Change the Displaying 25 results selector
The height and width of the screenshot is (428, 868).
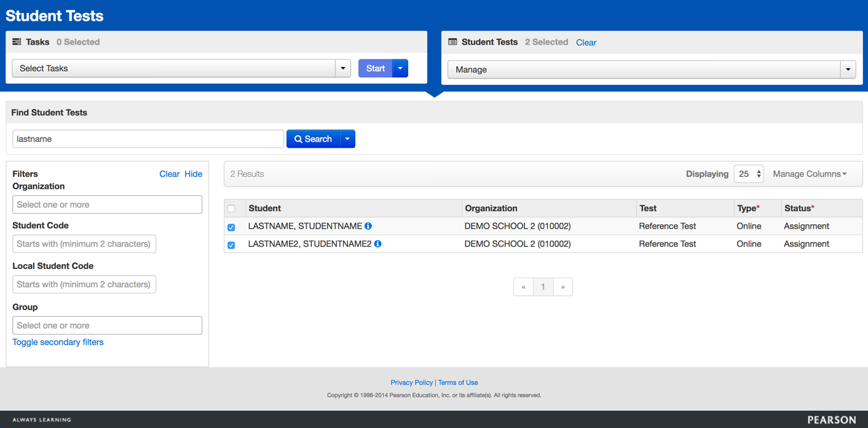749,174
